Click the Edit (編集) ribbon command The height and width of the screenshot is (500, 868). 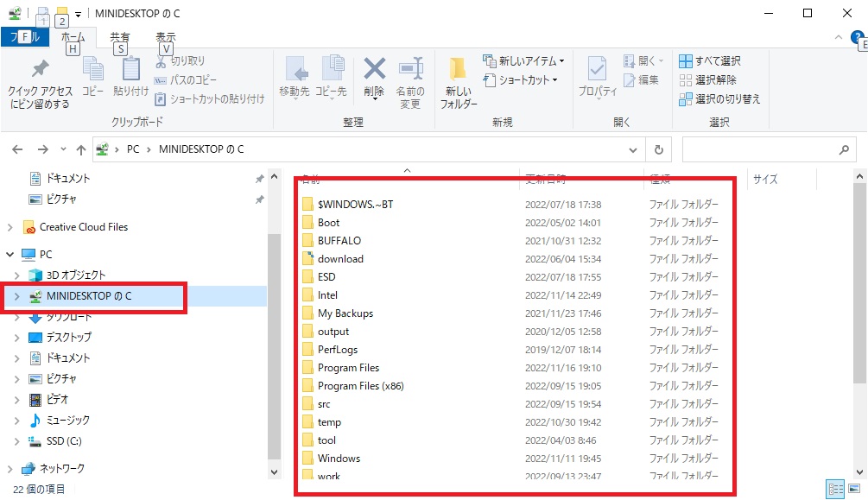(x=641, y=79)
